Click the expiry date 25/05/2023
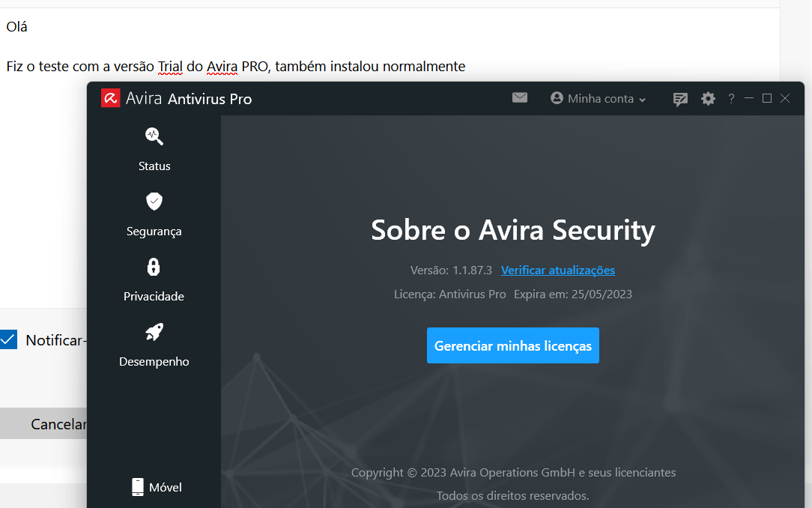 pos(602,294)
